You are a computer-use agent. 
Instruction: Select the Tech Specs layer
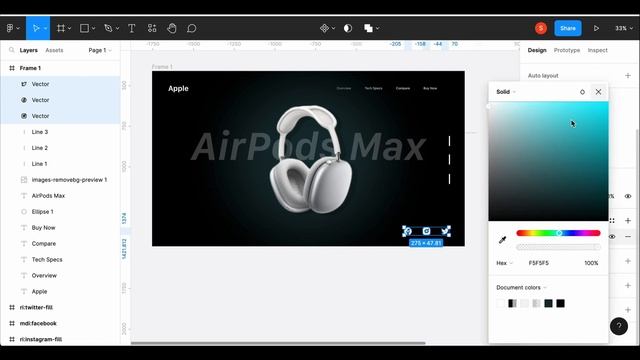pyautogui.click(x=60, y=260)
